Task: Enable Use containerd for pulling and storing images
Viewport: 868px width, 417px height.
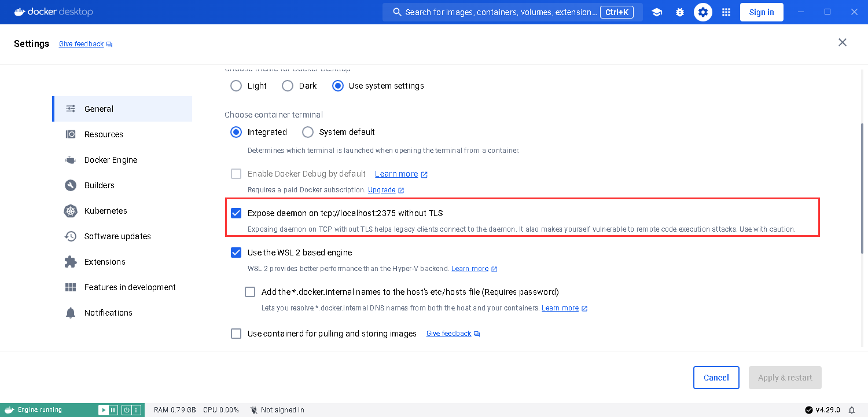Action: pyautogui.click(x=236, y=334)
